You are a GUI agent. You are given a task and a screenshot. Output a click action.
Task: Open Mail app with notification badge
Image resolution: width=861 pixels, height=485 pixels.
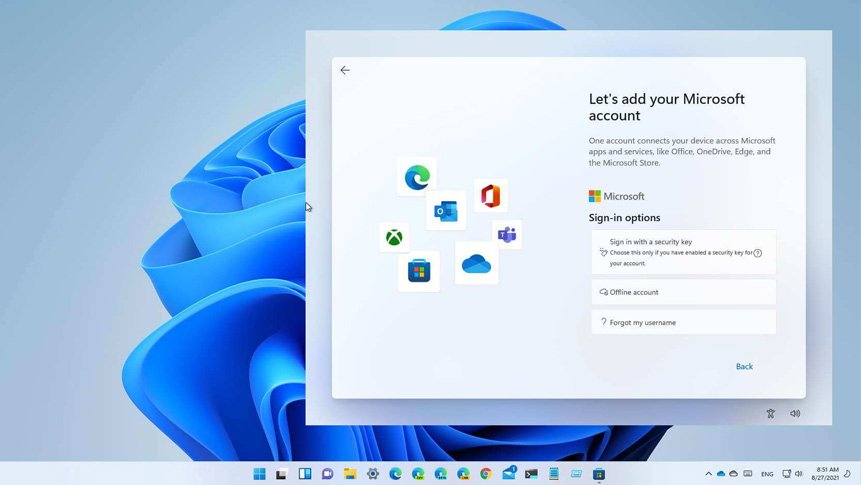click(509, 474)
